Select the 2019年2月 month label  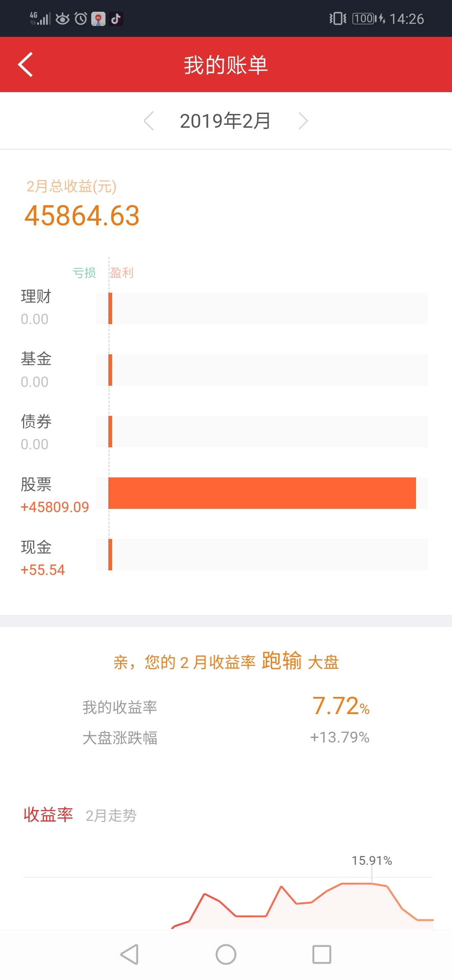226,121
